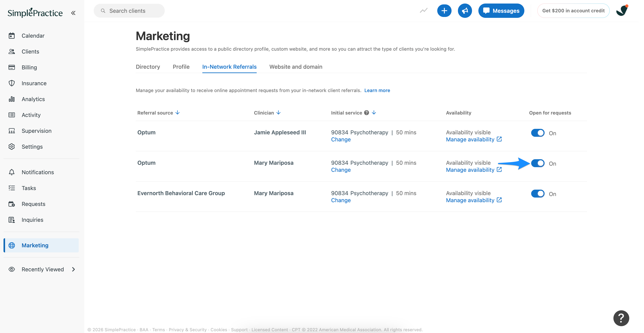Toggle Open for requests for Evernorth Behavioral Care Group
Viewport: 644px width, 333px height.
click(x=538, y=194)
